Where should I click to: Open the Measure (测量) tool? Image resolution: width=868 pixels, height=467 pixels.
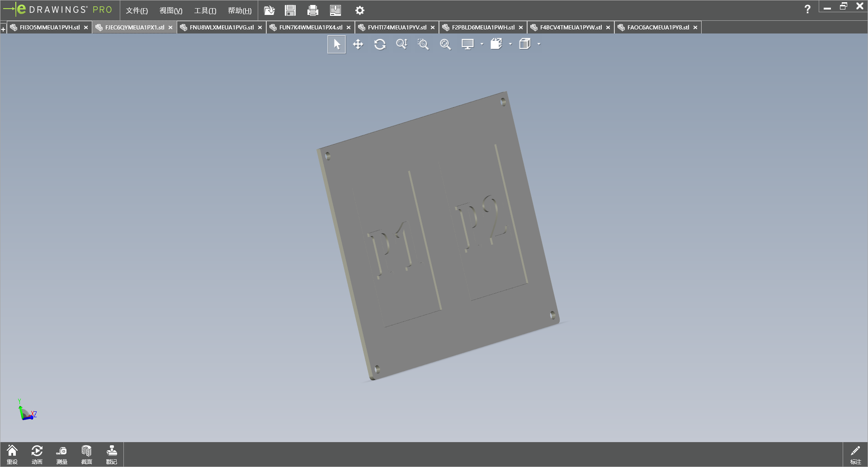(62, 455)
